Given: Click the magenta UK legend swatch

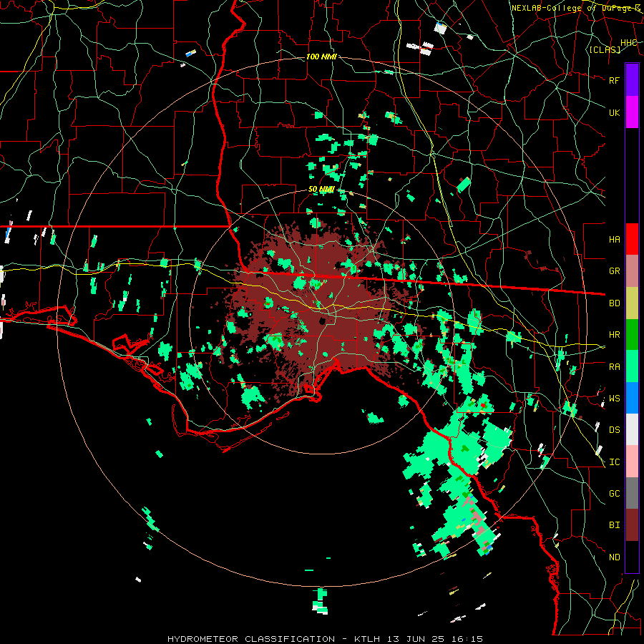Looking at the screenshot, I should point(632,112).
